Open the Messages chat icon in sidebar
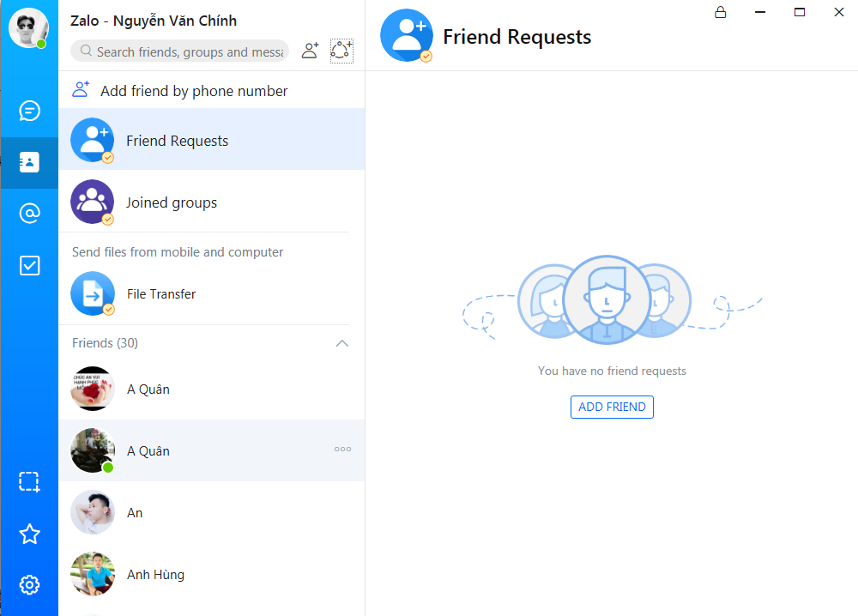Screen dimensions: 858x616 tap(29, 111)
